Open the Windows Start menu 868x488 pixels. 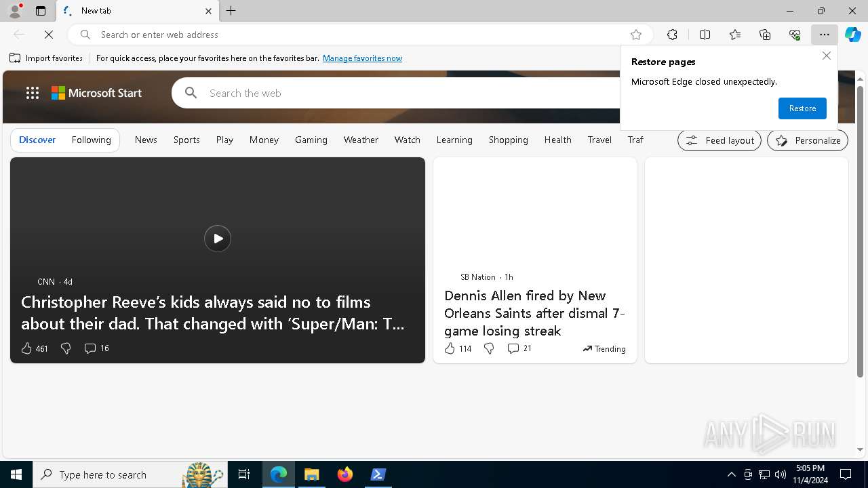click(x=16, y=474)
